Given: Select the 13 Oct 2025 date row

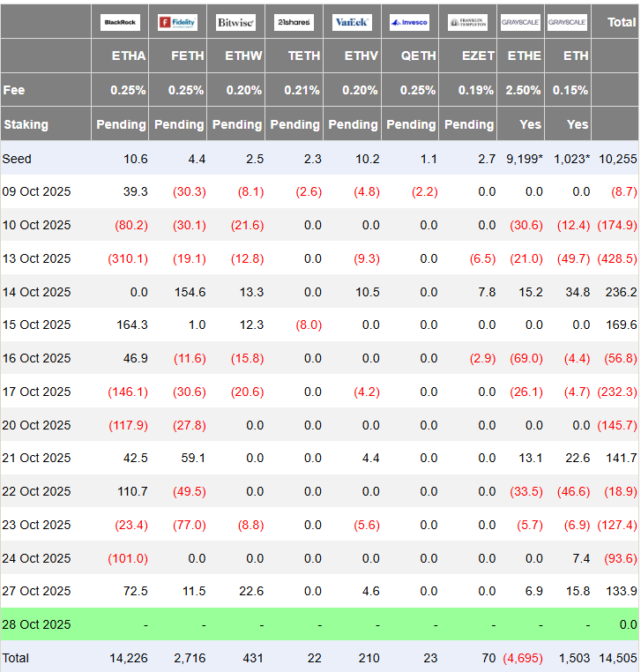Looking at the screenshot, I should (36, 258).
